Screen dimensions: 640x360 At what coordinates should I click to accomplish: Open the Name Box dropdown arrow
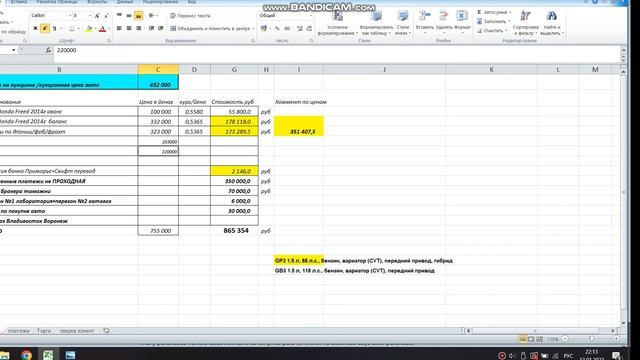[13, 50]
